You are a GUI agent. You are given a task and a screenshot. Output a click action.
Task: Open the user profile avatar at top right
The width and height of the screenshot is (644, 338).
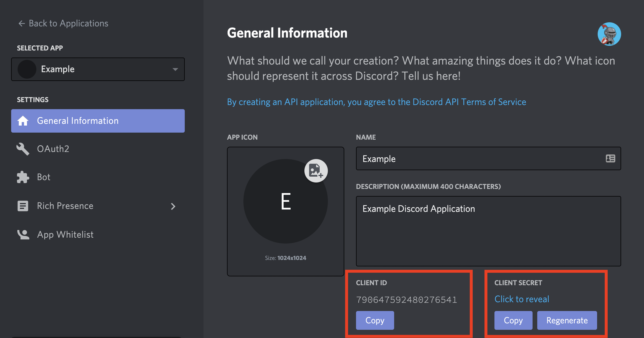click(609, 34)
